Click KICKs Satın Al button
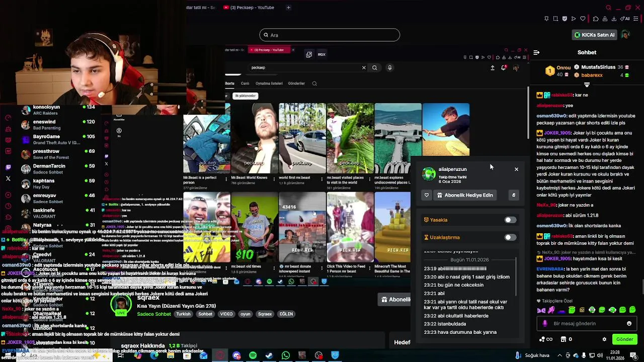The width and height of the screenshot is (644, 362). coord(595,35)
